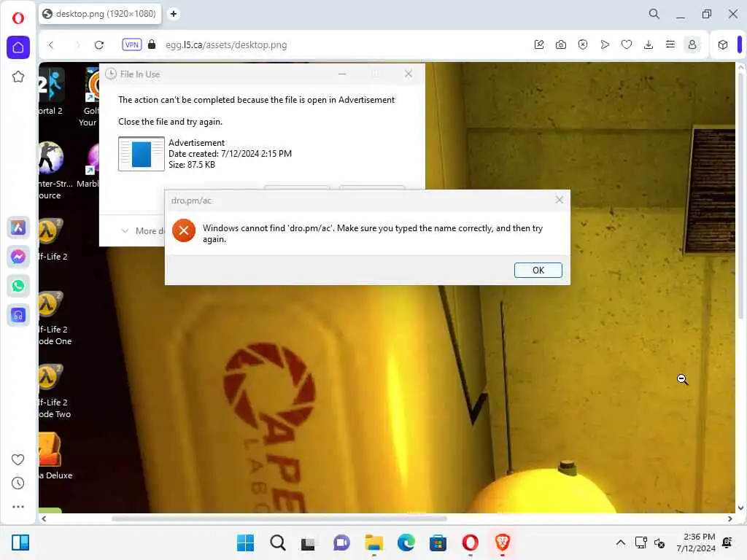The image size is (747, 560).
Task: Open the extensions cube icon
Action: (x=723, y=44)
